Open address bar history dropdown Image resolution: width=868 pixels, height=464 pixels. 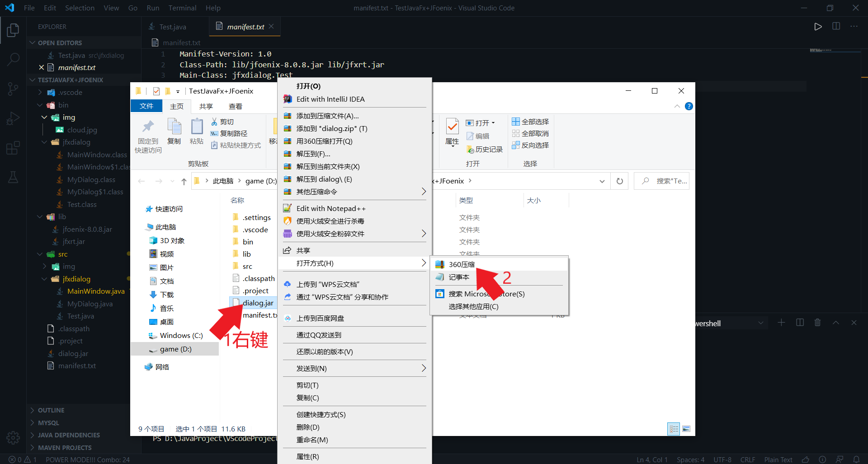tap(602, 181)
